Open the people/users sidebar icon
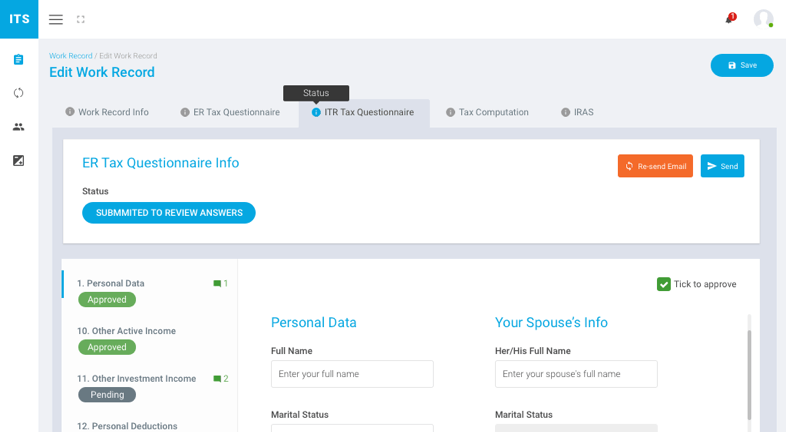The height and width of the screenshot is (432, 786). (x=18, y=127)
